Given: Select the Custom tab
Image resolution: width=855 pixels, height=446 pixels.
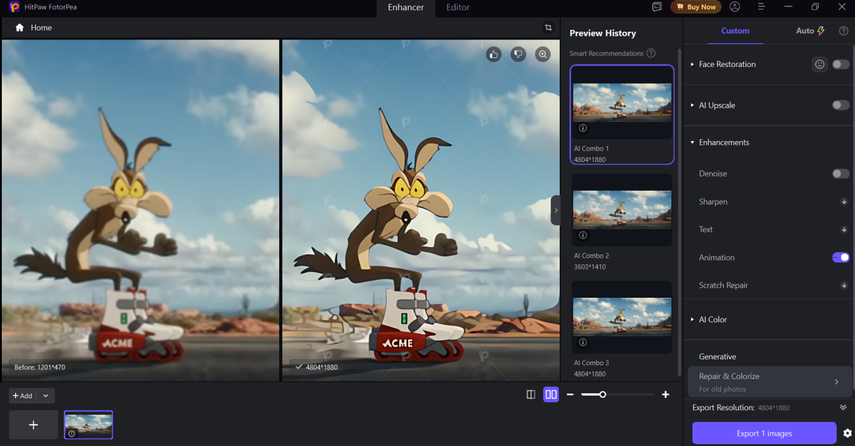Looking at the screenshot, I should (735, 31).
